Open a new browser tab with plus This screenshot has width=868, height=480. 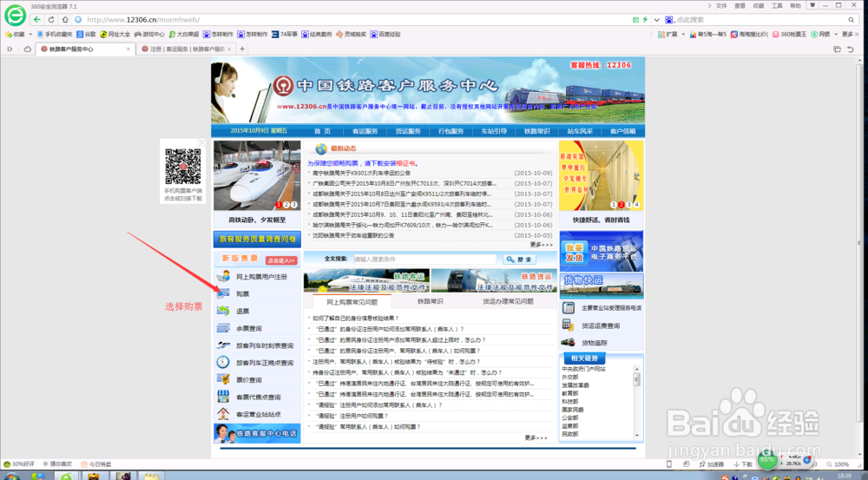tap(242, 49)
